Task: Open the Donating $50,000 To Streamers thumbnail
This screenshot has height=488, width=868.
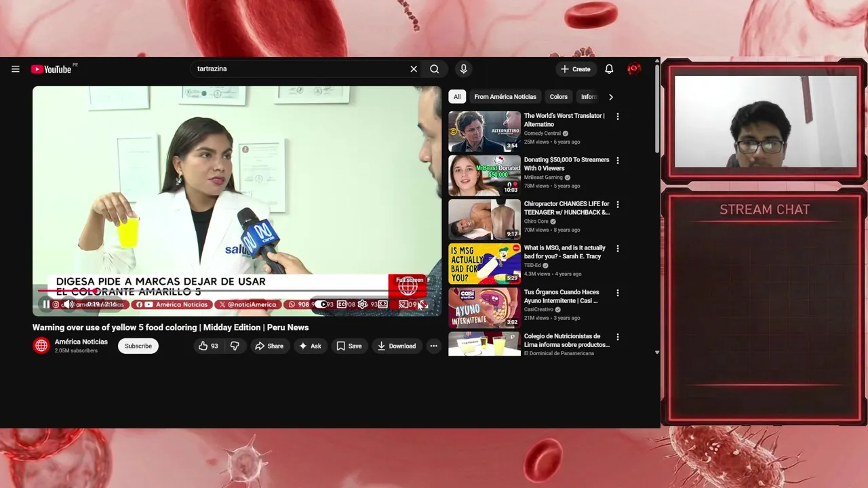Action: (484, 176)
